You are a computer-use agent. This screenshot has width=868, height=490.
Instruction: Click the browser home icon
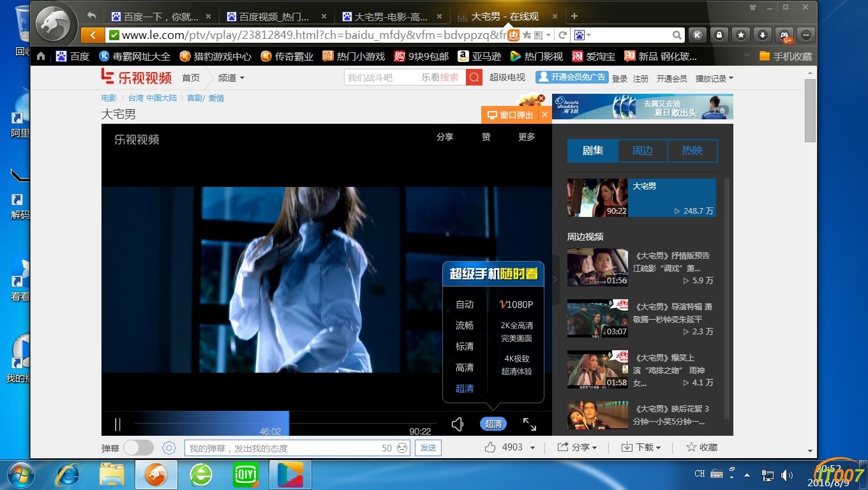click(41, 56)
